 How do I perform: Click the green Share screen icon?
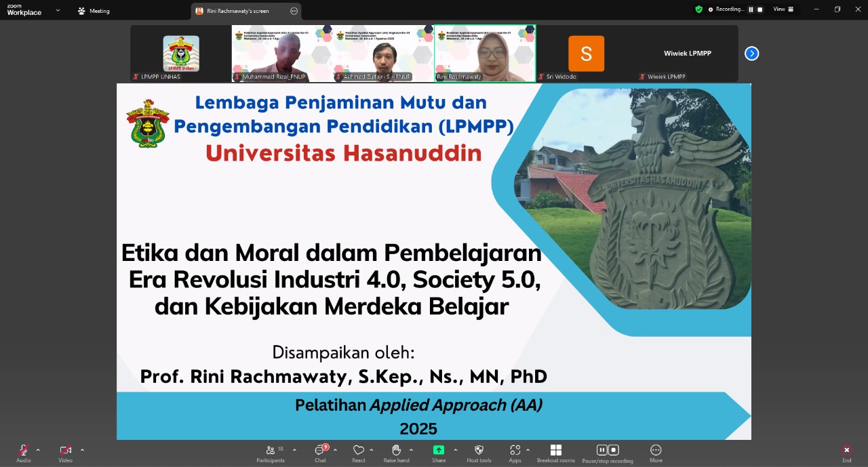[x=439, y=451]
